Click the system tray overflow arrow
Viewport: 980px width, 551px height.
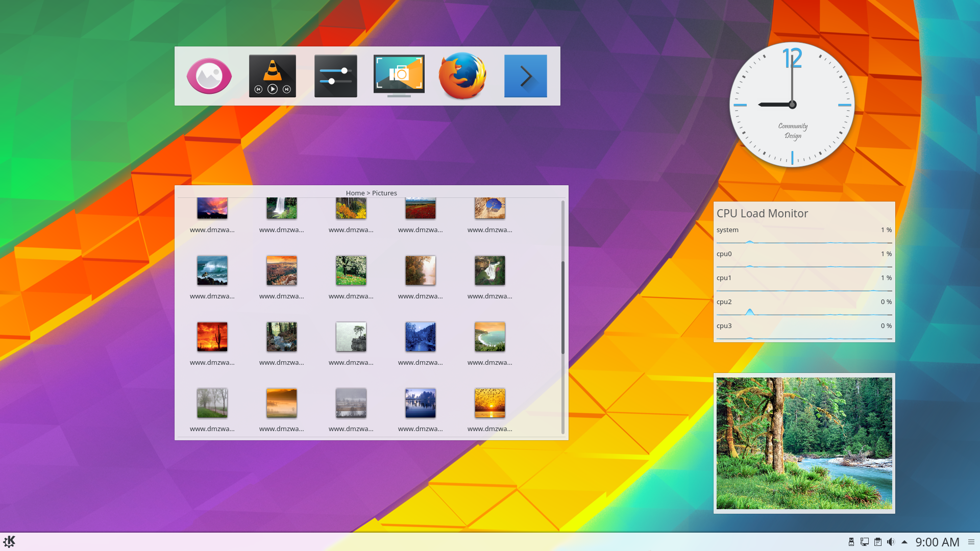tap(905, 542)
